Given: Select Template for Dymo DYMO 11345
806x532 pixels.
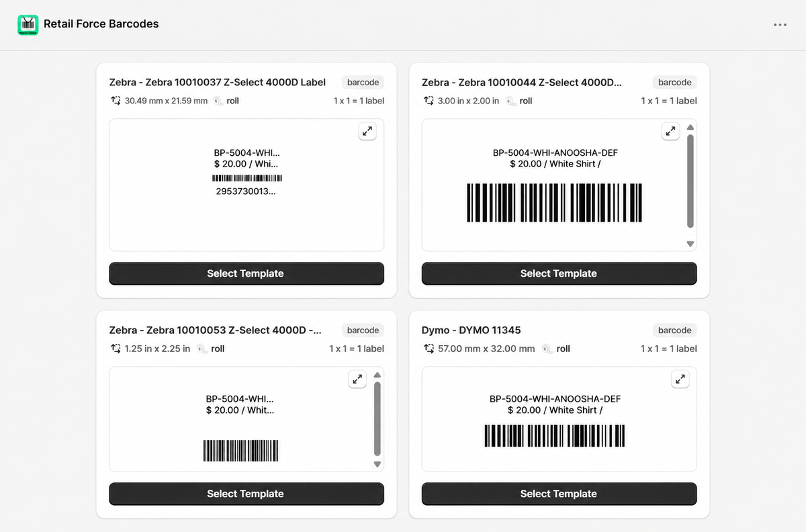Looking at the screenshot, I should coord(559,494).
